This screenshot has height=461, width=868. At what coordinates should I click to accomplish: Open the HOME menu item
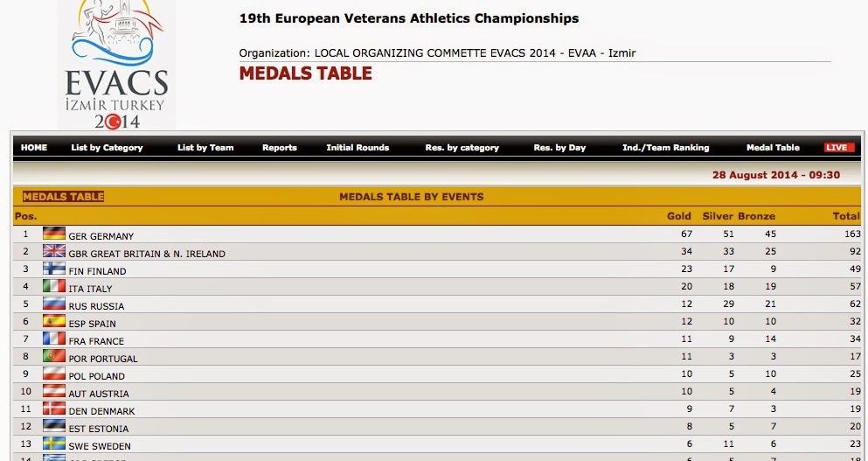pyautogui.click(x=34, y=148)
